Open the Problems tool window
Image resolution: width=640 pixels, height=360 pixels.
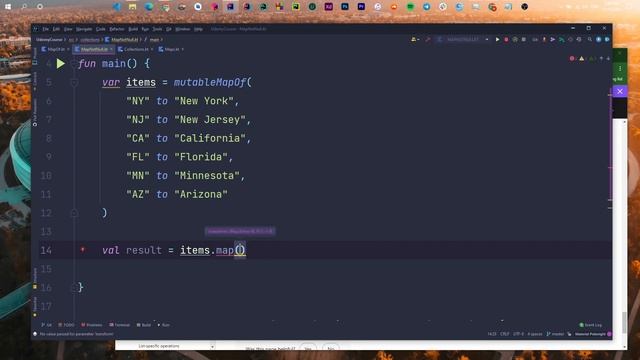click(91, 325)
